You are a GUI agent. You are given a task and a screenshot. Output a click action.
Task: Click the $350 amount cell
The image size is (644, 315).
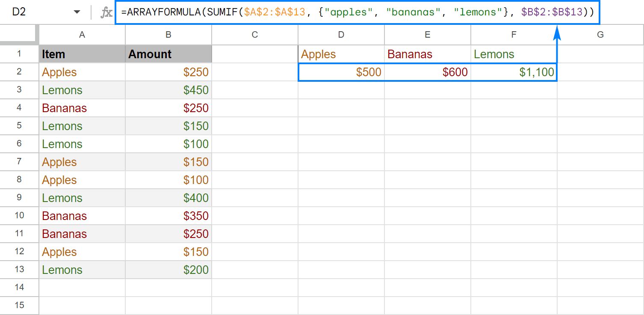tap(168, 216)
